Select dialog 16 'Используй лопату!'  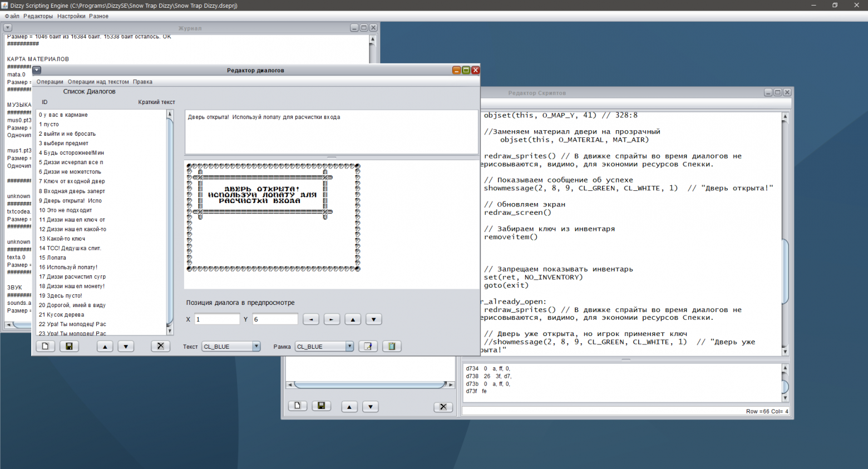(x=102, y=267)
